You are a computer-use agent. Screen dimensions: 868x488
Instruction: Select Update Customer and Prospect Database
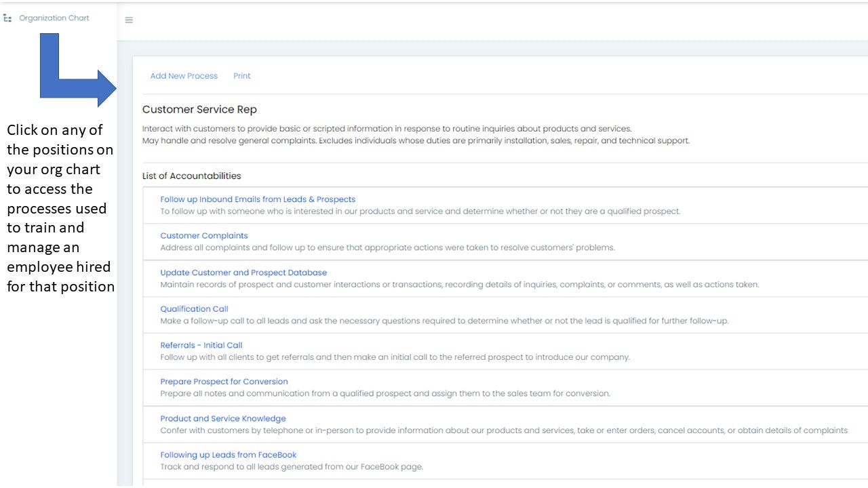click(243, 272)
